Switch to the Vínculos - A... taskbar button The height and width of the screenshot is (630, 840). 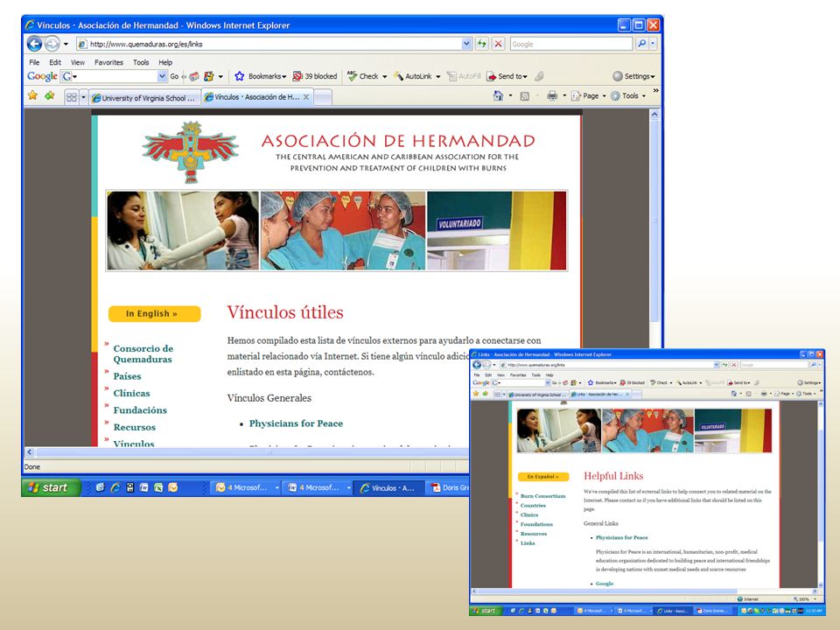click(389, 487)
